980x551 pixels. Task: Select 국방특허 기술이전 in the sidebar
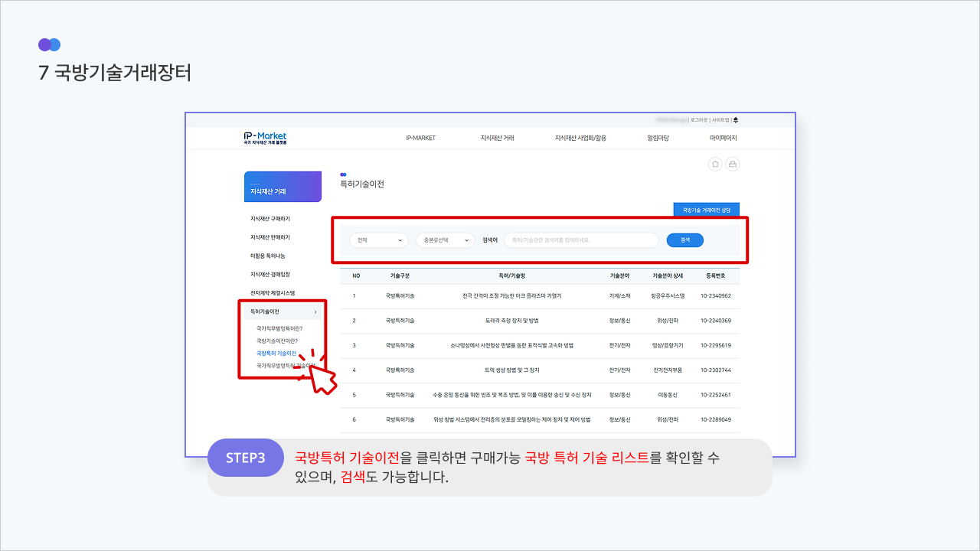[x=276, y=354]
